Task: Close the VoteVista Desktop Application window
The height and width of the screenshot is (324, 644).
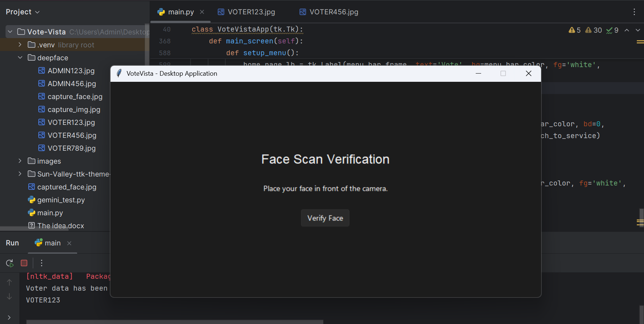Action: tap(528, 73)
